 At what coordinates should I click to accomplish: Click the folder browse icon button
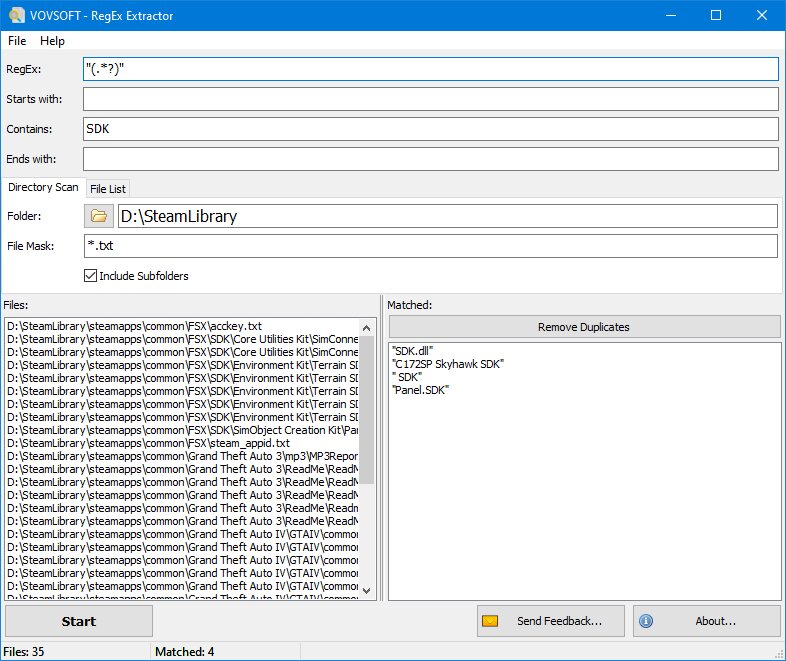[99, 216]
